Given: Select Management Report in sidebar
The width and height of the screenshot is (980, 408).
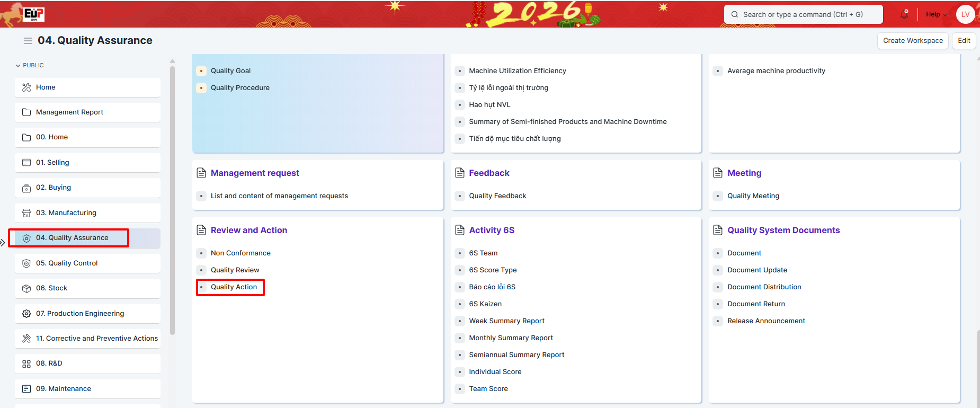Looking at the screenshot, I should (69, 112).
